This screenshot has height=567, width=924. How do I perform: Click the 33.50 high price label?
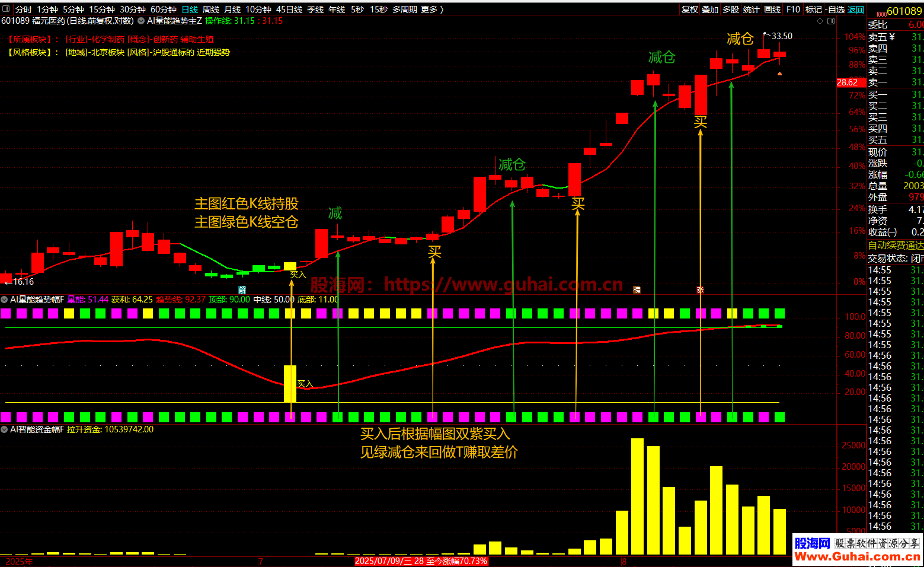pyautogui.click(x=782, y=36)
